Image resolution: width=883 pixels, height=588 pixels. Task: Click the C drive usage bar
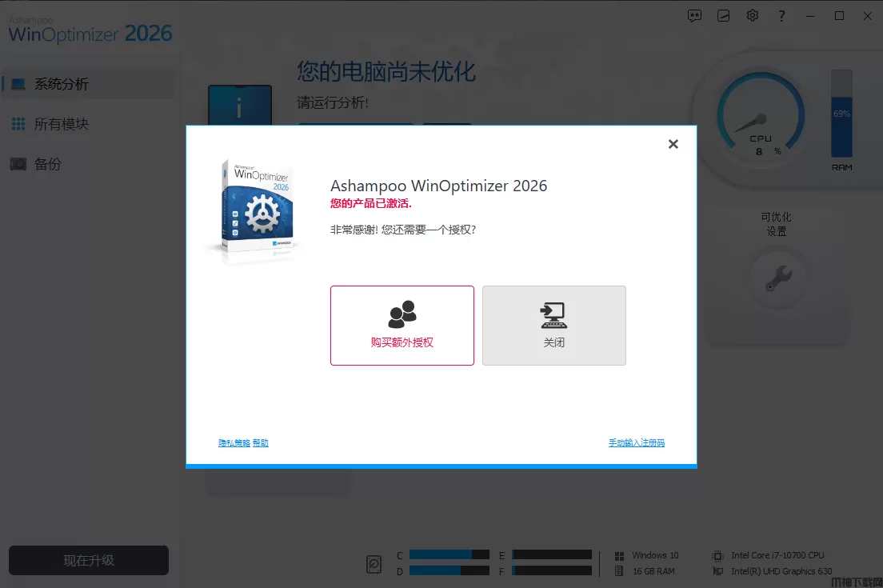449,554
